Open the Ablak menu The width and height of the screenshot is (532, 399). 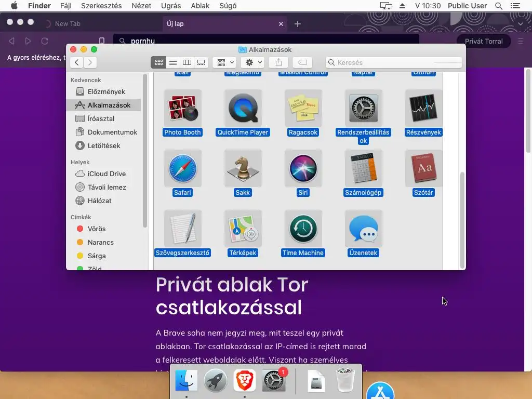200,6
